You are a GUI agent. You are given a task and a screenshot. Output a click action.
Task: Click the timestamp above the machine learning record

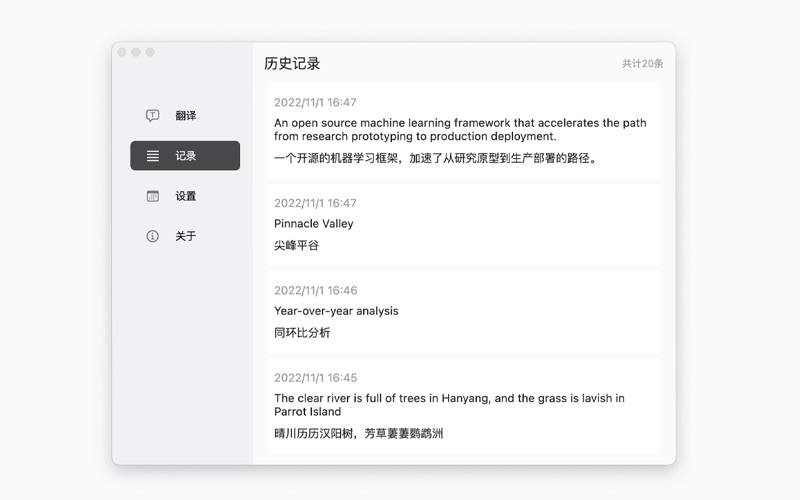[315, 102]
